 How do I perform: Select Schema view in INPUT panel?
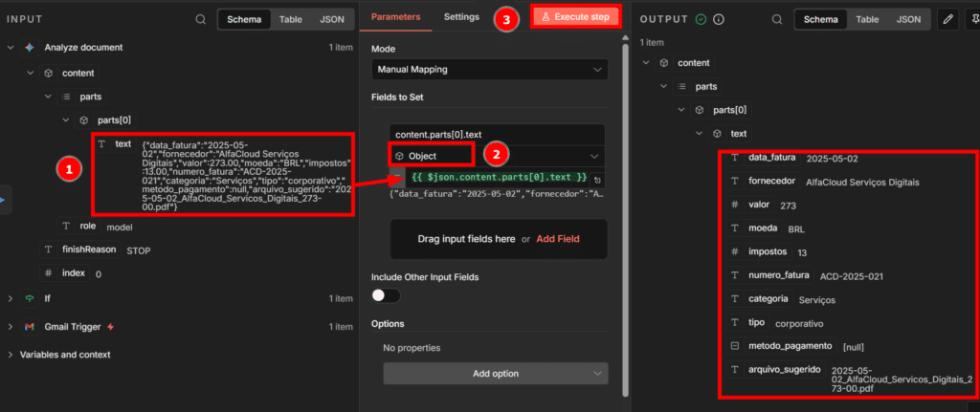pos(244,19)
